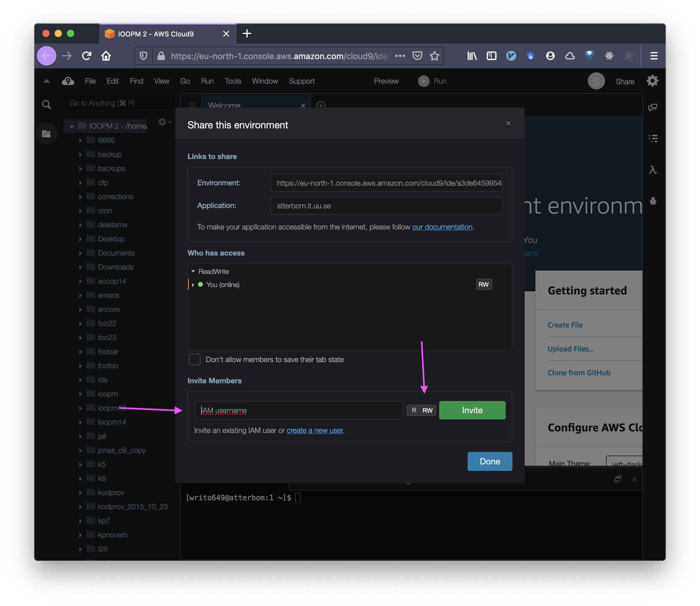Screen dimensions: 700x606
Task: Collapse the ReadWrite access group
Action: point(193,271)
